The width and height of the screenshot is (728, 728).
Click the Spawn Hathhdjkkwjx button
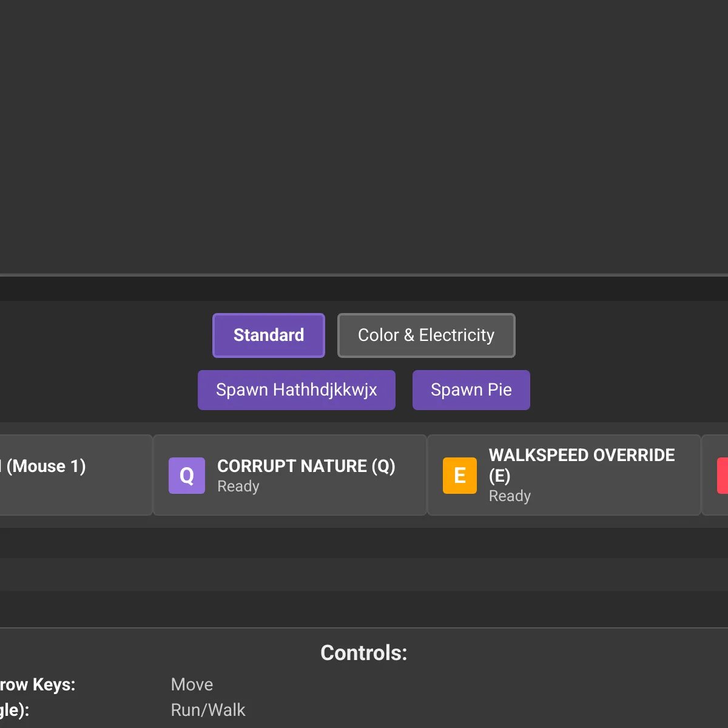click(x=297, y=390)
